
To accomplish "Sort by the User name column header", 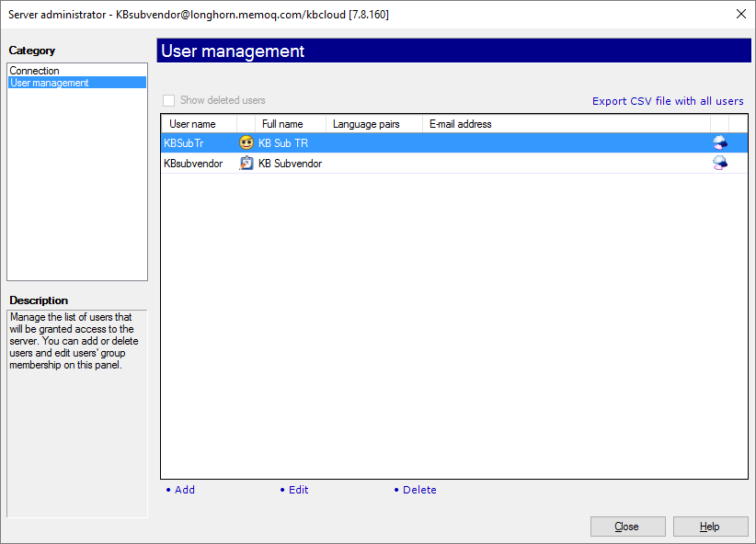I will click(193, 124).
